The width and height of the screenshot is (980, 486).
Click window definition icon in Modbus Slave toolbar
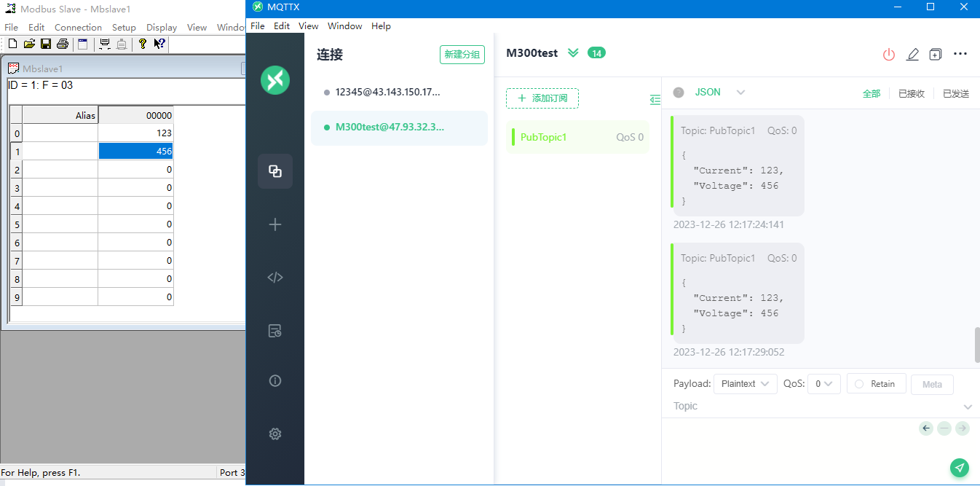coord(83,44)
